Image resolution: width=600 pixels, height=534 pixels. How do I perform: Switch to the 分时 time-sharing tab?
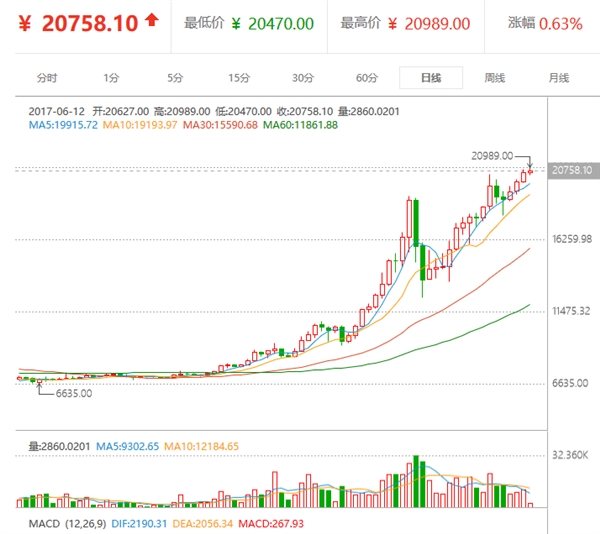coord(47,78)
